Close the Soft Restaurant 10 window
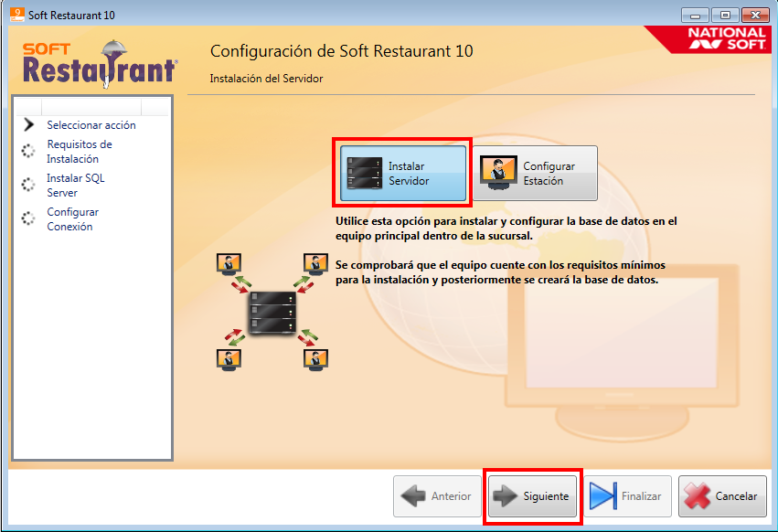This screenshot has width=778, height=532. coord(755,16)
